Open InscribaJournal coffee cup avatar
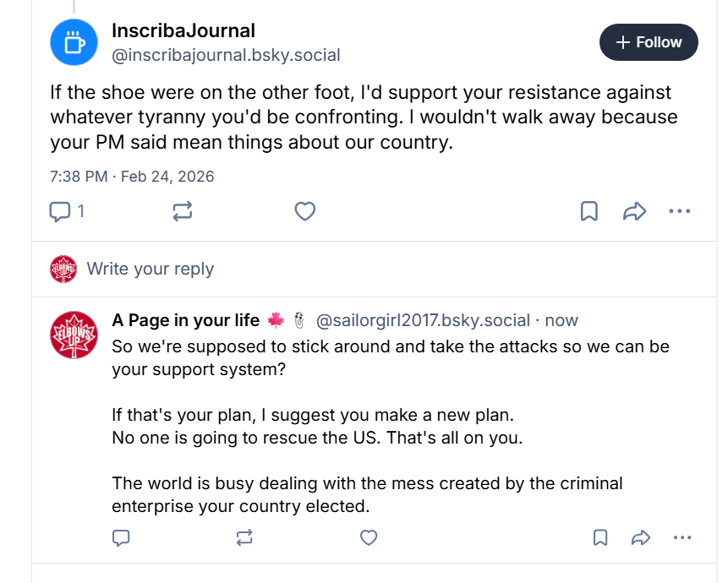This screenshot has width=728, height=583. [74, 41]
